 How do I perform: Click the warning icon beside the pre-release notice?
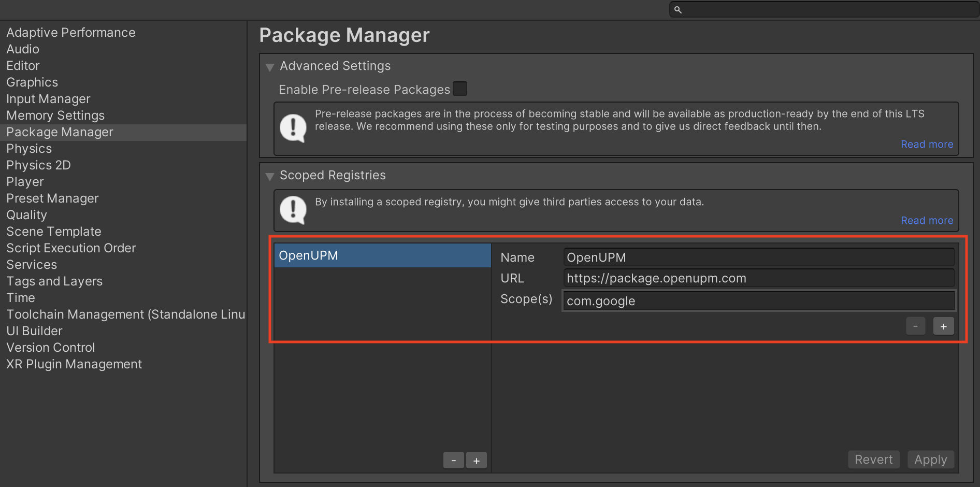pyautogui.click(x=293, y=127)
